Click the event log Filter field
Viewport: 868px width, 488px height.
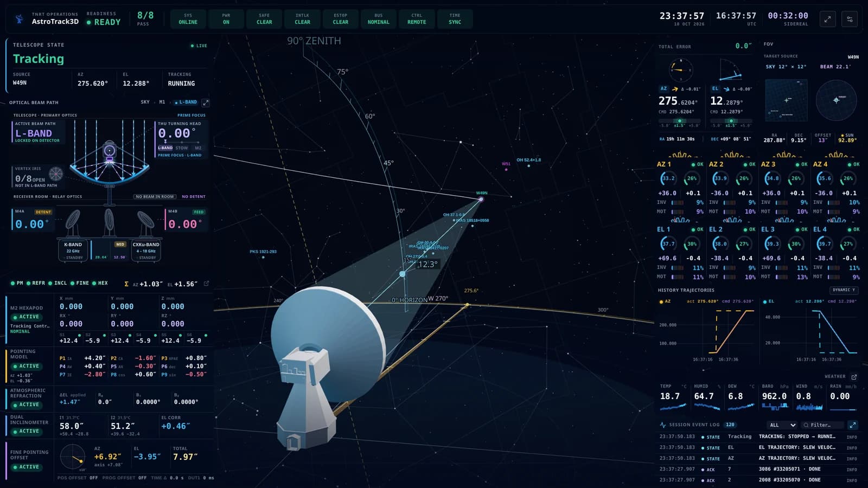[x=822, y=425]
